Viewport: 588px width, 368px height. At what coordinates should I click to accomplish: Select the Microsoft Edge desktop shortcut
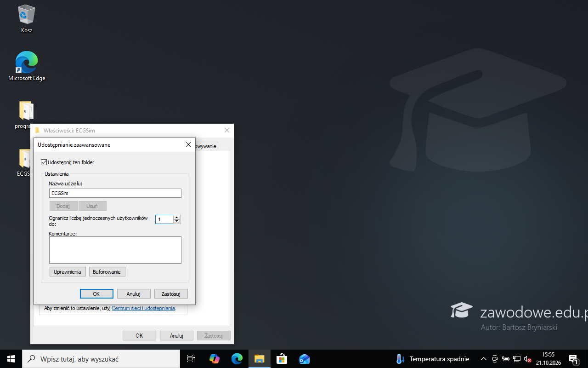(27, 66)
